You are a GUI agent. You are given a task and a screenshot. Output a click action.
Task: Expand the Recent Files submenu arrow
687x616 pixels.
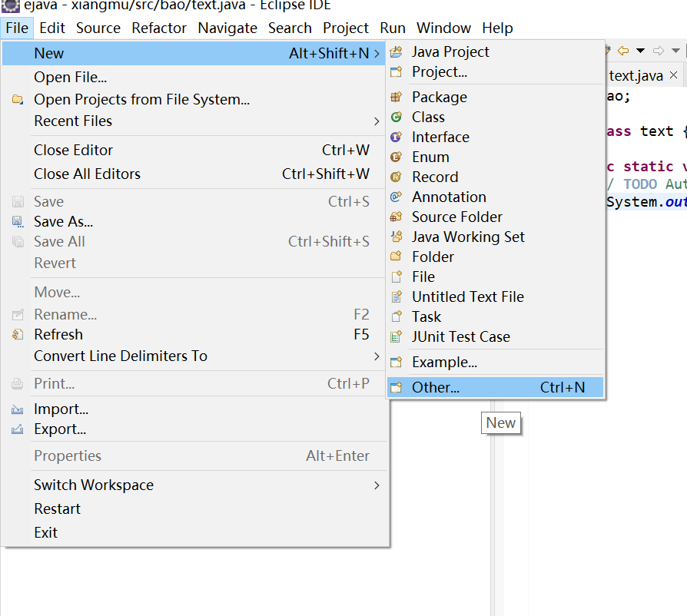(x=377, y=121)
